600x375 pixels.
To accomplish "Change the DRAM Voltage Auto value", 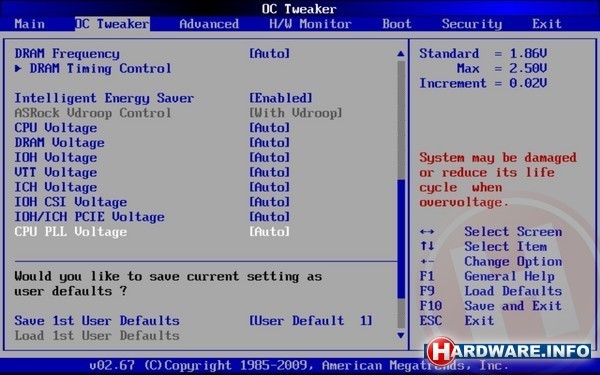I will tap(269, 143).
